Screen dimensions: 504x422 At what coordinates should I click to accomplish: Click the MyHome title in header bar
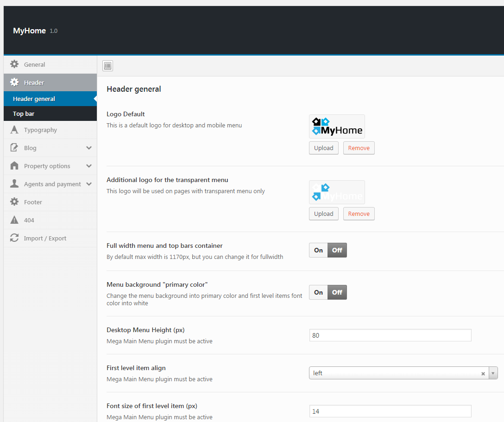pos(29,31)
